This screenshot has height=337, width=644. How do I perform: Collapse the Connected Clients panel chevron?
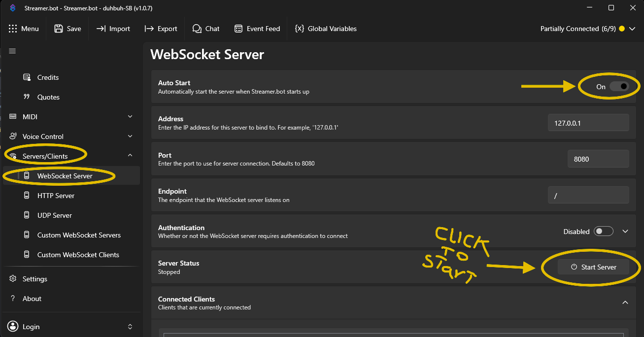(x=625, y=303)
